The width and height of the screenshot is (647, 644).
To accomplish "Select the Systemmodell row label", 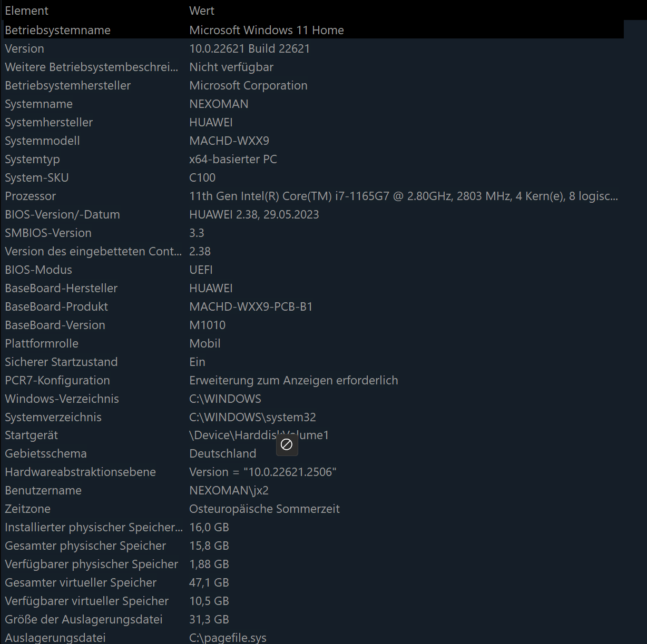I will tap(43, 141).
